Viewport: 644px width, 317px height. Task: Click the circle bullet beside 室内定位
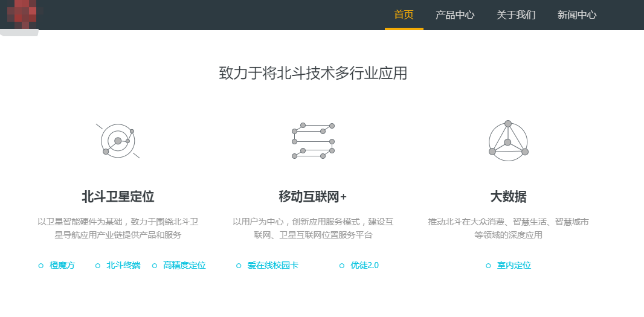[489, 266]
